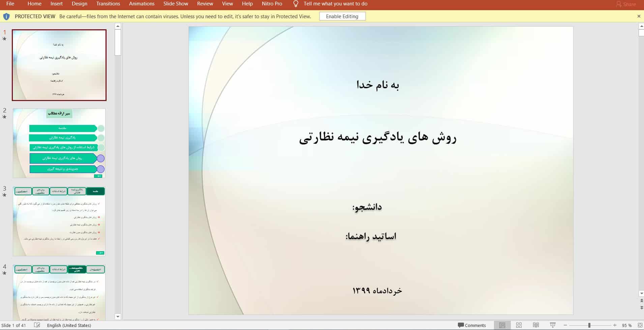
Task: Open the Slide Show tab
Action: coord(176,4)
